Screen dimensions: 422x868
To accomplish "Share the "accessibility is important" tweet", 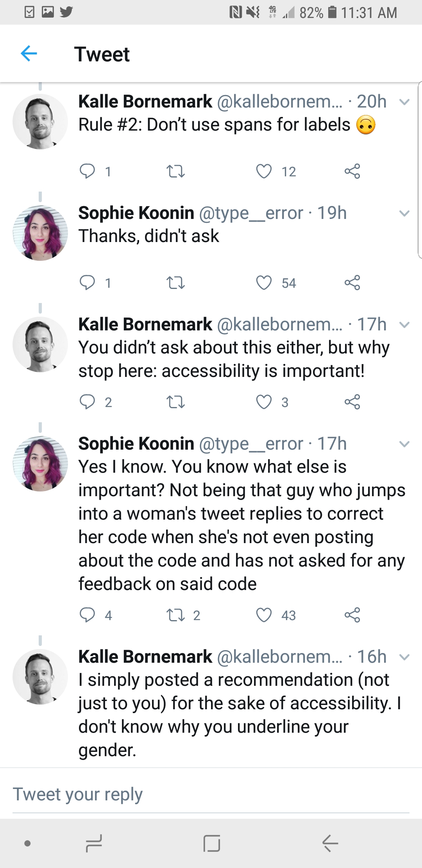I will [352, 402].
